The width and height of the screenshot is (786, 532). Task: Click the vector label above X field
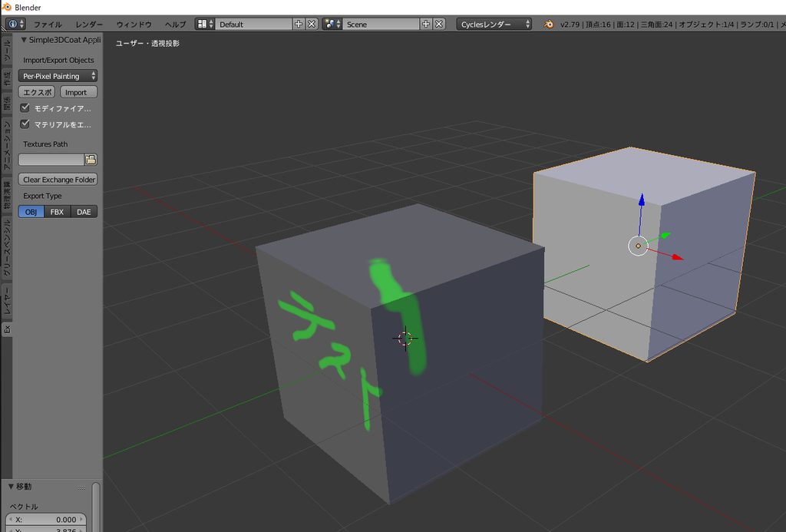(x=24, y=507)
